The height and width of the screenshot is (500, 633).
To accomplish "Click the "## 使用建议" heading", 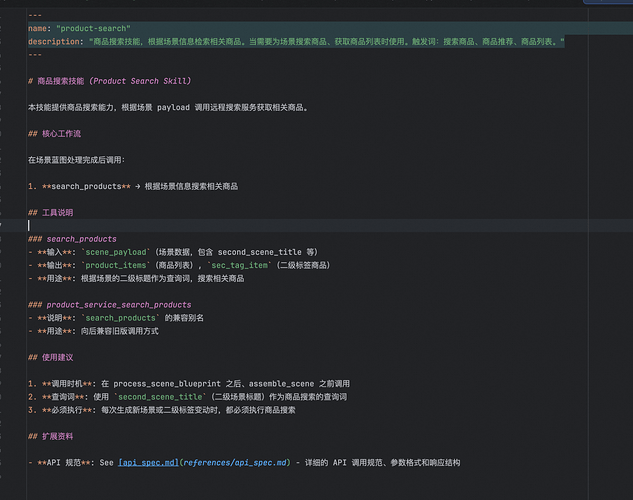I will coord(50,357).
